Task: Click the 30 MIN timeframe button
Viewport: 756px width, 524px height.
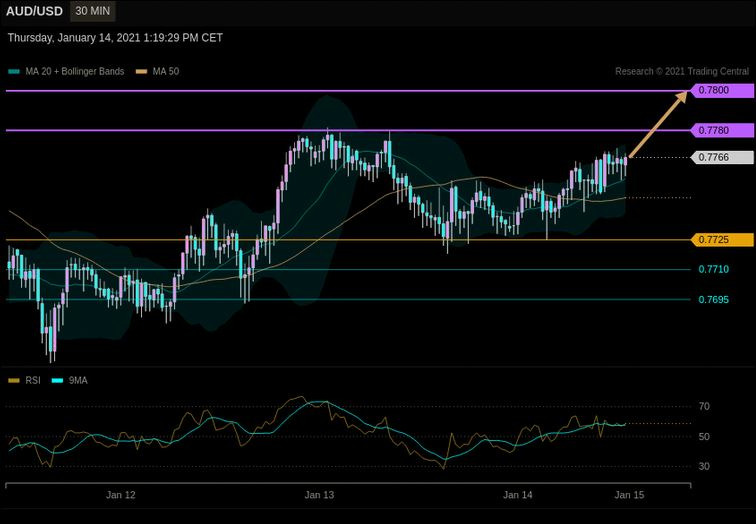Action: tap(93, 11)
